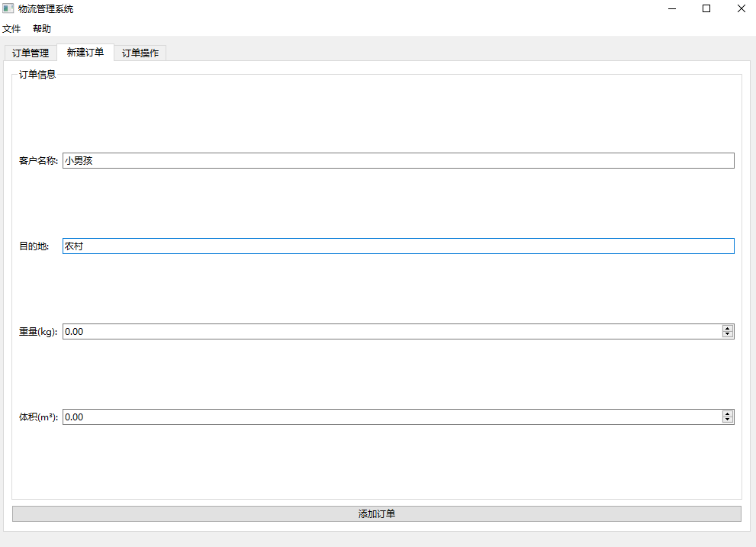
Task: Decrease 体积(m³) with the down arrow
Action: [x=728, y=420]
